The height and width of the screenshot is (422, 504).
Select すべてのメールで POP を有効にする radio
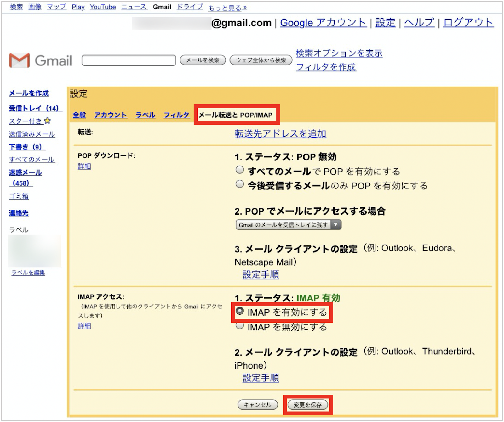[240, 170]
